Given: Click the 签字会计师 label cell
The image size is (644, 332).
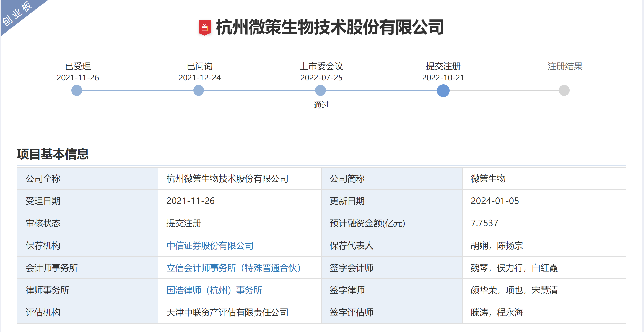Looking at the screenshot, I should tap(392, 268).
